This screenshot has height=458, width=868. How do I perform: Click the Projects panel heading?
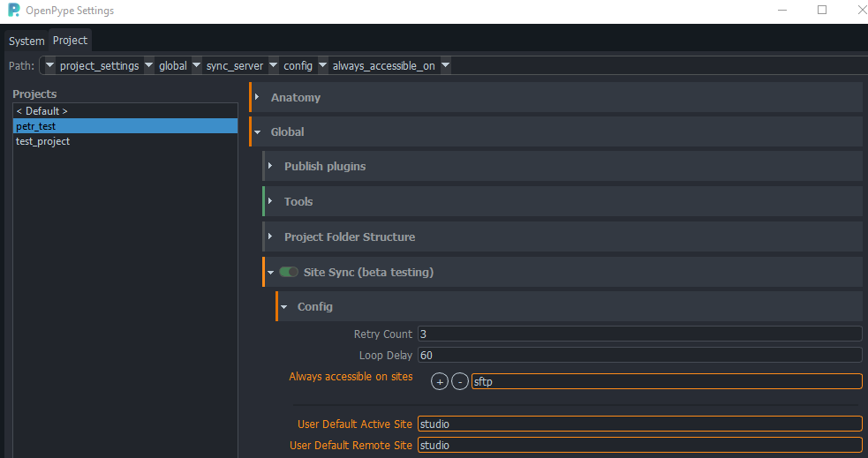pos(34,94)
